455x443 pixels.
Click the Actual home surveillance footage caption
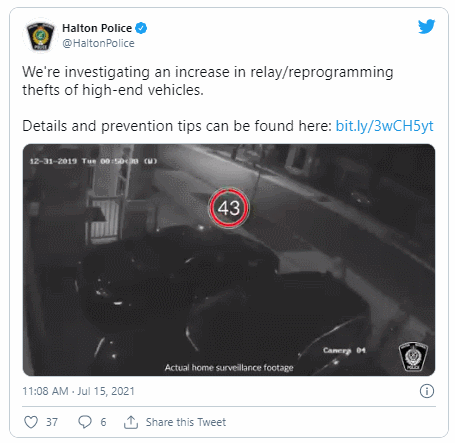click(x=229, y=367)
